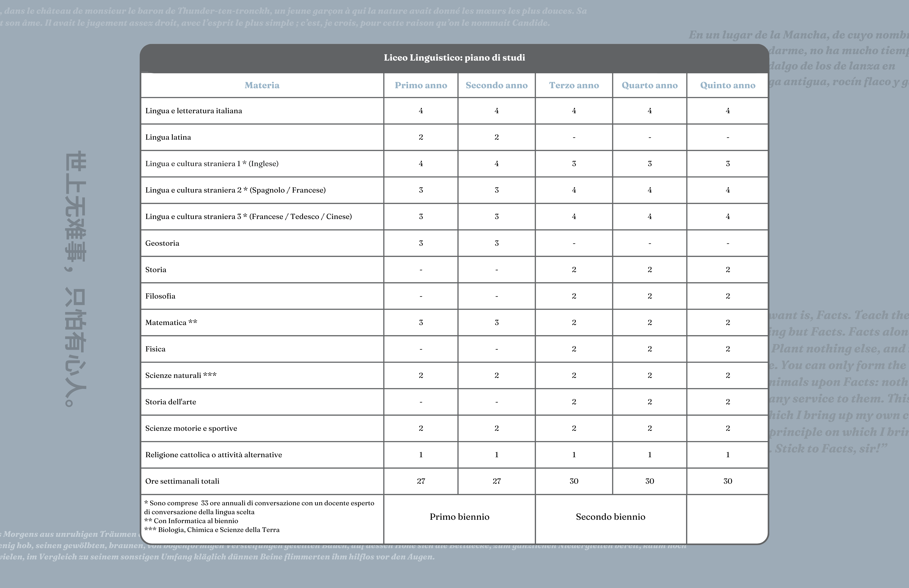Select the Terzo anno column header
909x588 pixels.
pos(574,85)
